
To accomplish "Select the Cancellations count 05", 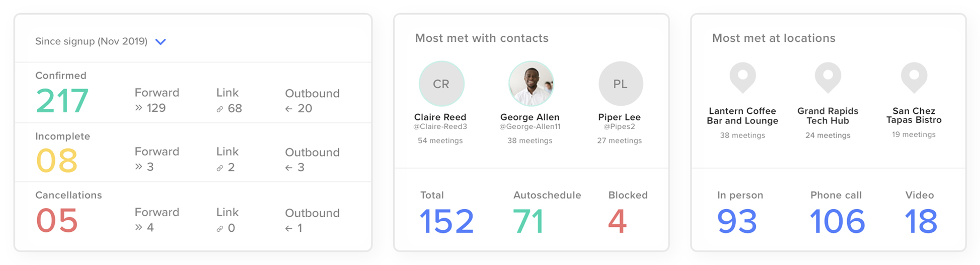I will pos(57,221).
